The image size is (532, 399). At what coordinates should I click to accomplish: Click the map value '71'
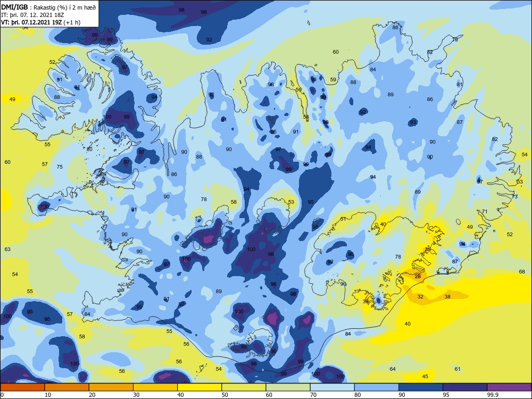pyautogui.click(x=485, y=211)
